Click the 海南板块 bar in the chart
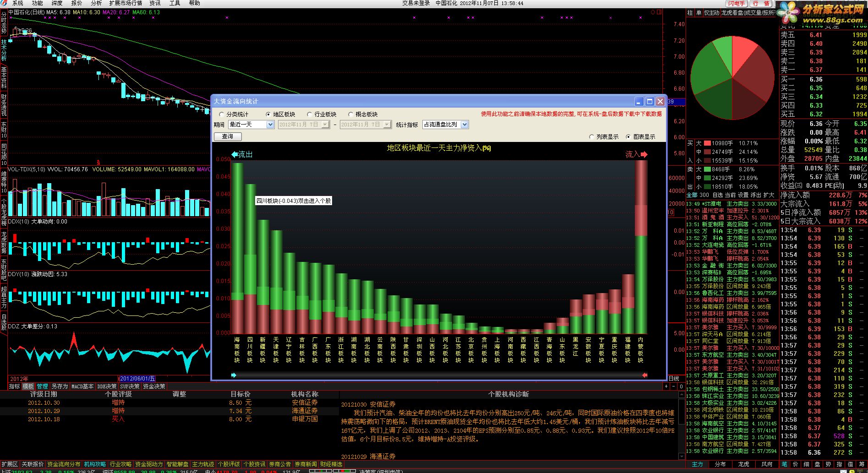The width and height of the screenshot is (868, 473). click(x=237, y=248)
